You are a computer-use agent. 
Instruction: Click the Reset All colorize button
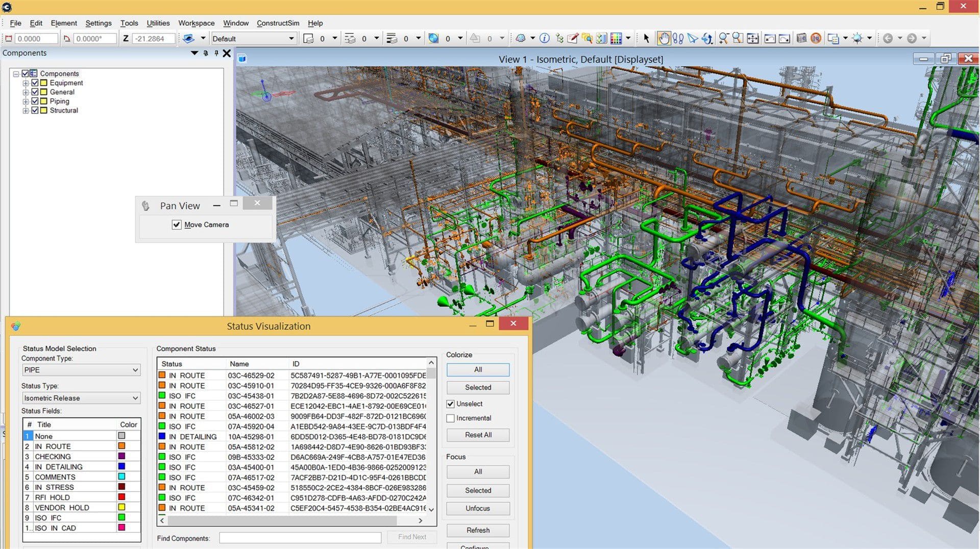click(477, 435)
